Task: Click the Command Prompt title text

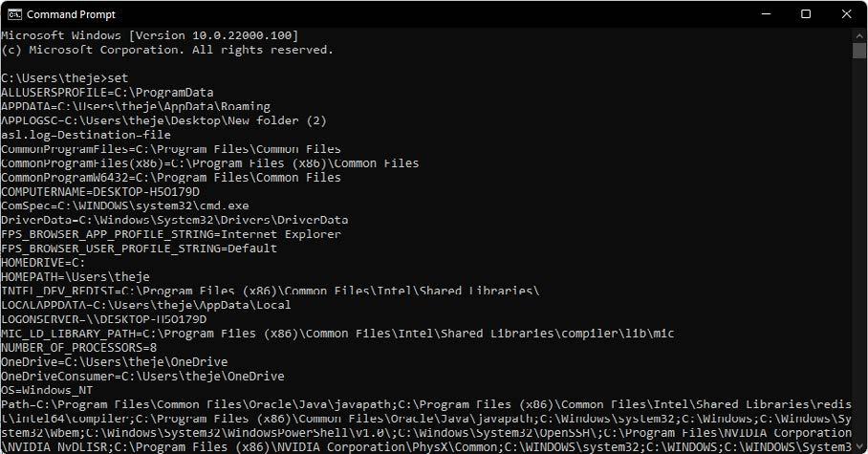Action: (x=72, y=14)
